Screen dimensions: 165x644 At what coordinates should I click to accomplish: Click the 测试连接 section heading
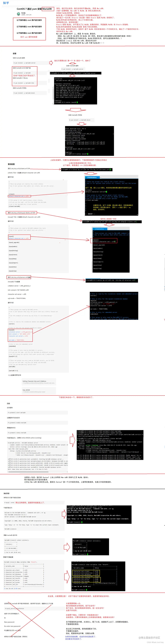coord(7,493)
